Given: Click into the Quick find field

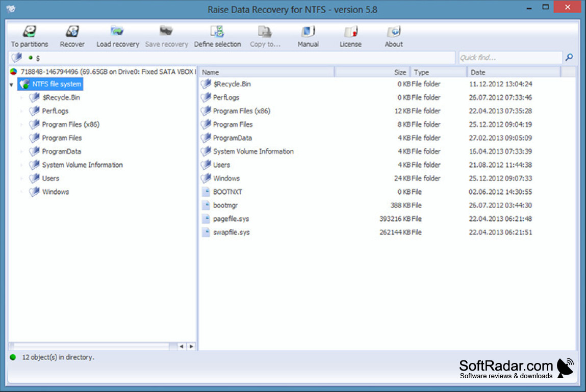Looking at the screenshot, I should [510, 58].
